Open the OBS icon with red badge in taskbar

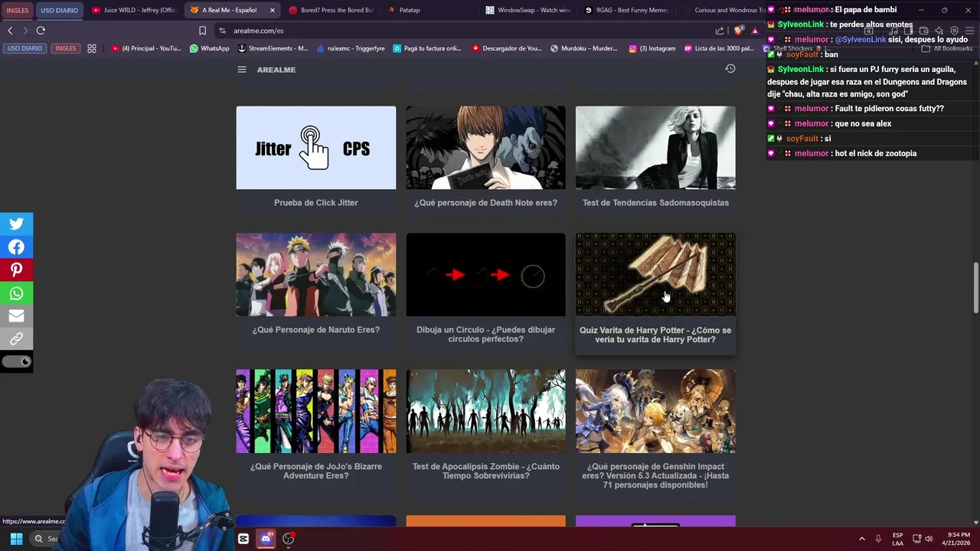(x=289, y=539)
